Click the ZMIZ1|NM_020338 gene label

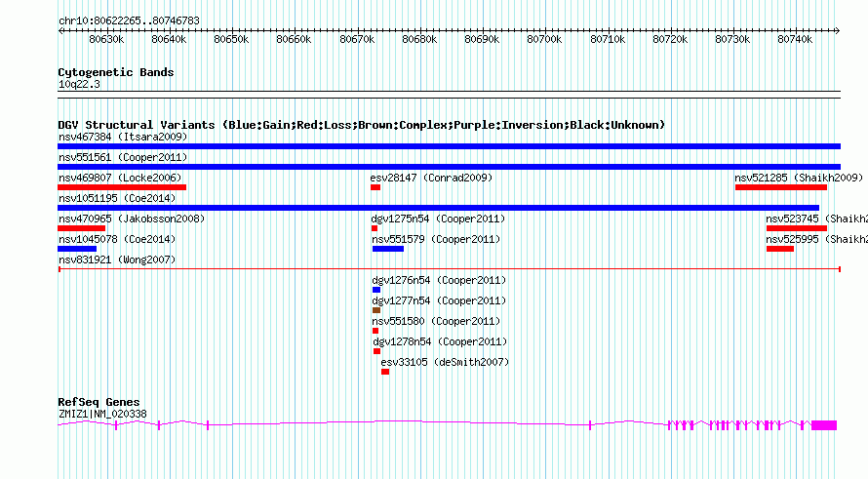point(103,414)
